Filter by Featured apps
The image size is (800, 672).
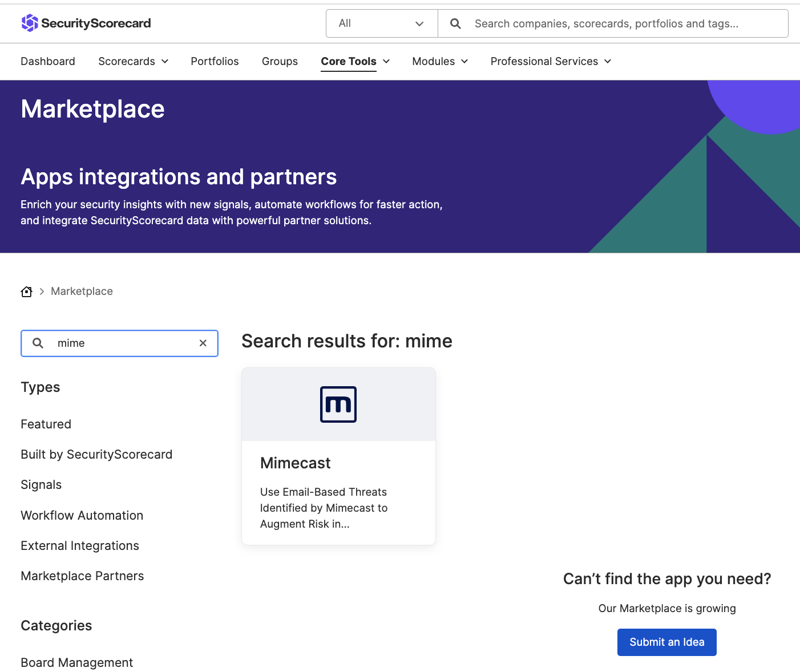click(x=46, y=424)
